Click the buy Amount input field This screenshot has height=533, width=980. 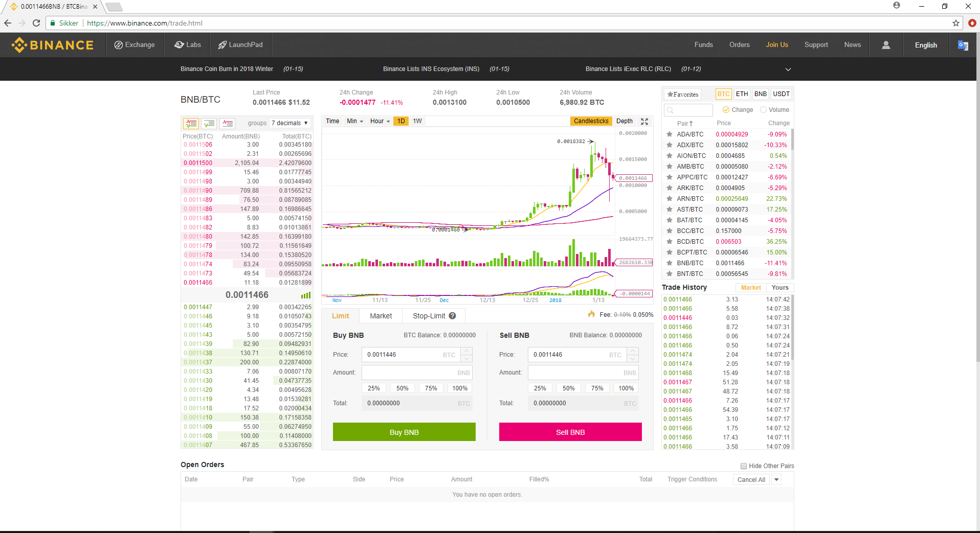tap(417, 373)
